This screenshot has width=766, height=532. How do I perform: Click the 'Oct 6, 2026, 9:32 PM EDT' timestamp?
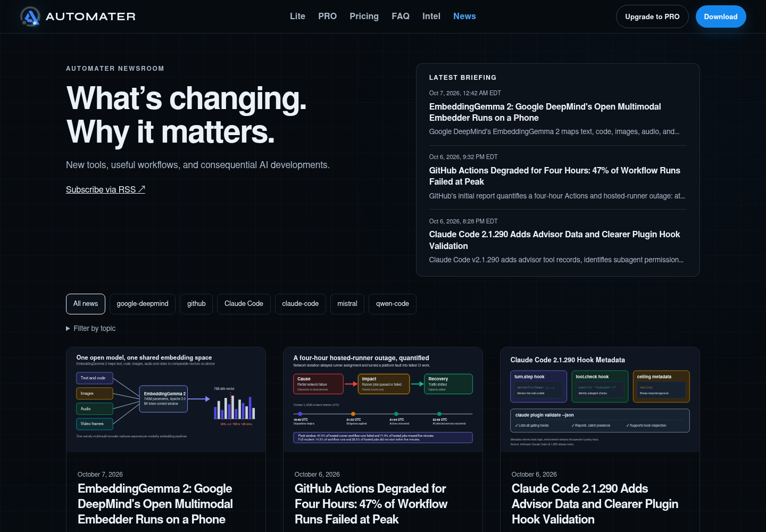(x=463, y=157)
